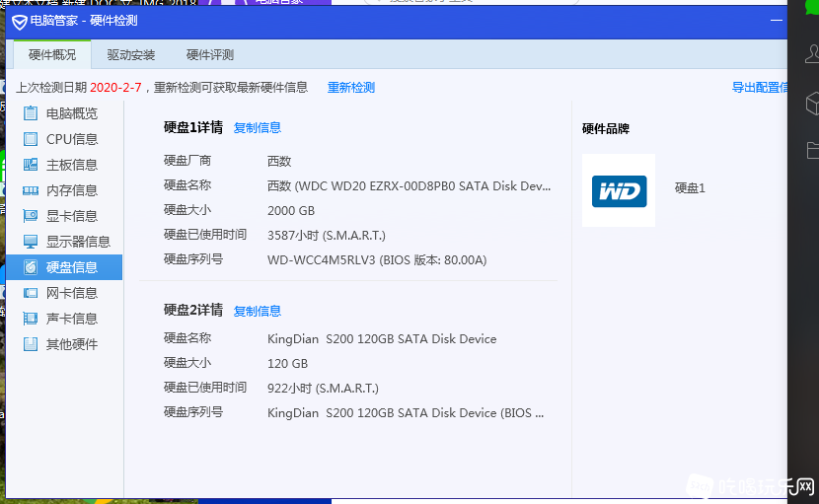Click the 显示器信息 monitor icon
Viewport: 819px width, 504px height.
(31, 242)
